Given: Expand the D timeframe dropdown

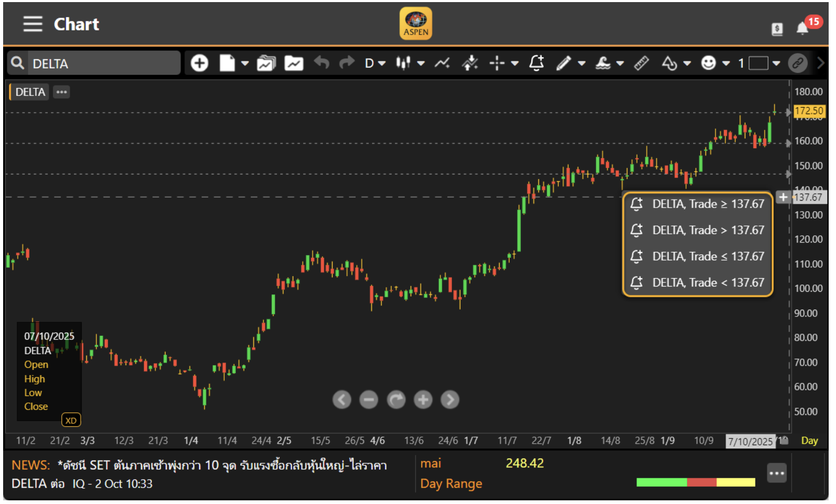Looking at the screenshot, I should (x=375, y=63).
